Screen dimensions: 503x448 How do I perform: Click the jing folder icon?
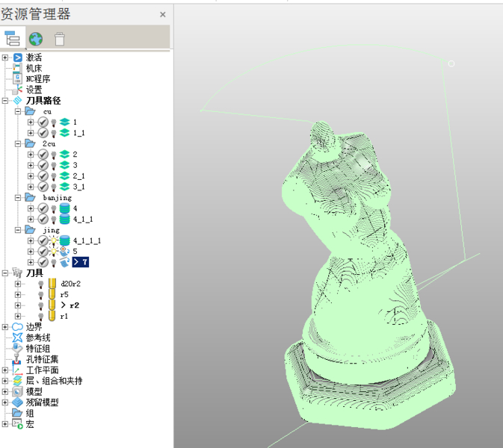[x=30, y=230]
